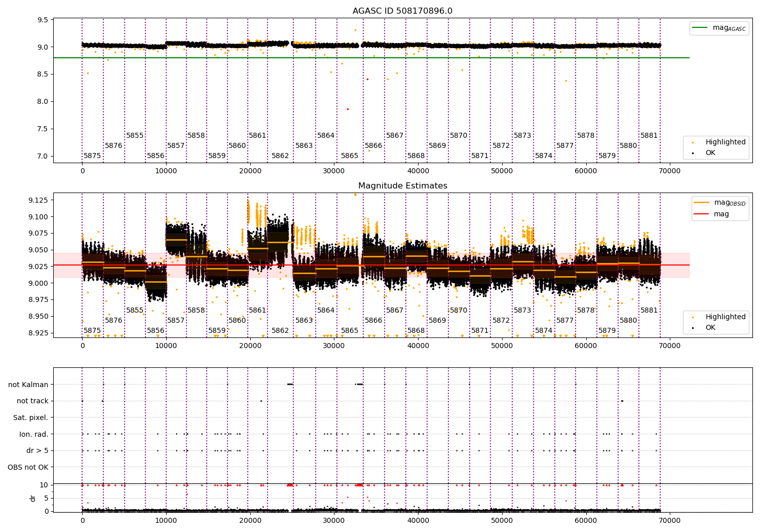The image size is (760, 532).
Task: Click obsid label 5879 in Magnitude Estimates plot
Action: 607,331
